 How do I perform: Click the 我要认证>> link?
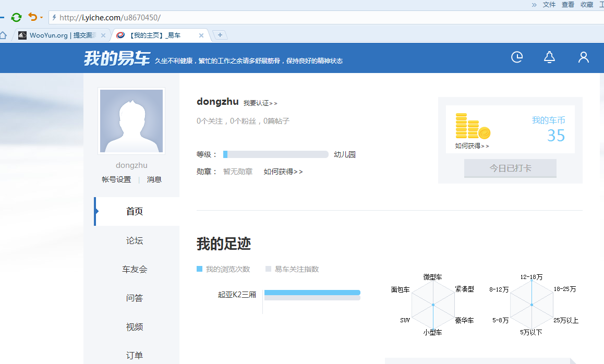(260, 103)
